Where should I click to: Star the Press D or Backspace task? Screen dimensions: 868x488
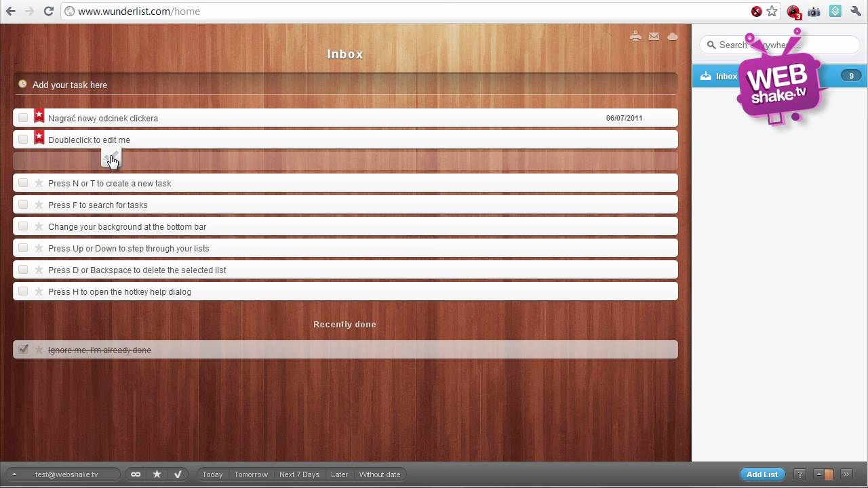pyautogui.click(x=39, y=270)
